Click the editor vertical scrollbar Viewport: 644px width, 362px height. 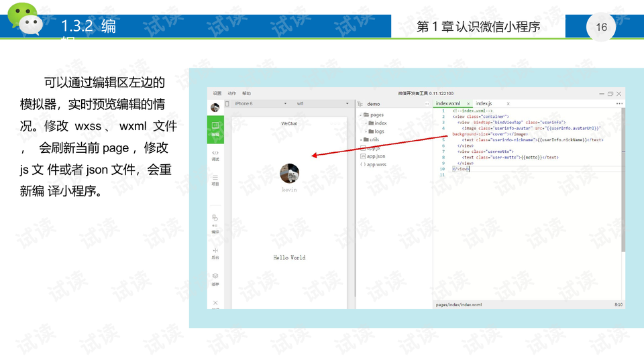click(x=623, y=180)
